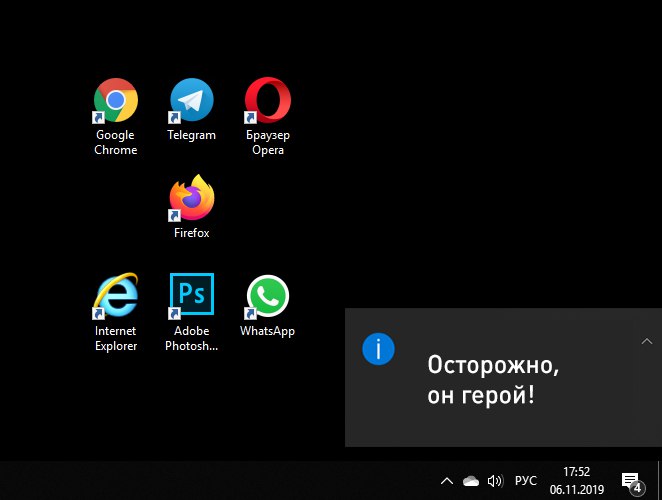Image resolution: width=662 pixels, height=500 pixels.
Task: Select the Adobe Photoshop shortcut
Action: tap(192, 312)
